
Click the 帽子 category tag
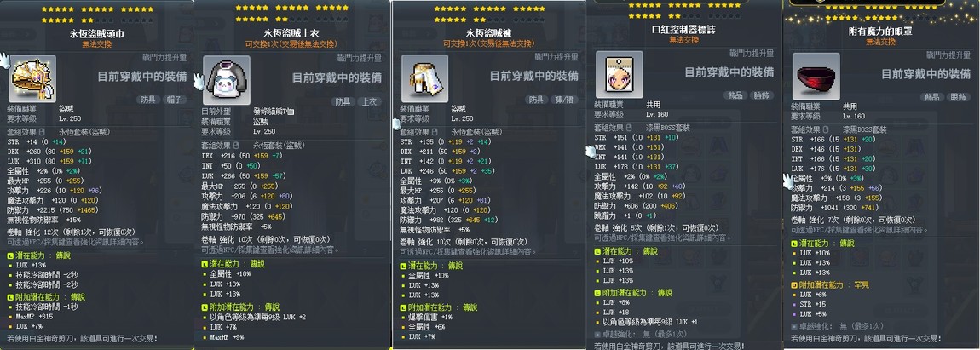click(175, 100)
